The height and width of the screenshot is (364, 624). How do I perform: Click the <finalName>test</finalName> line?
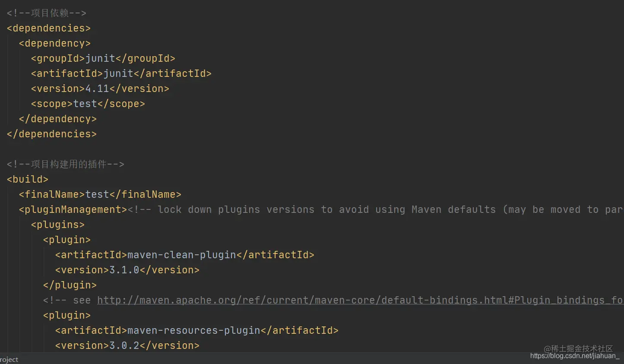100,194
